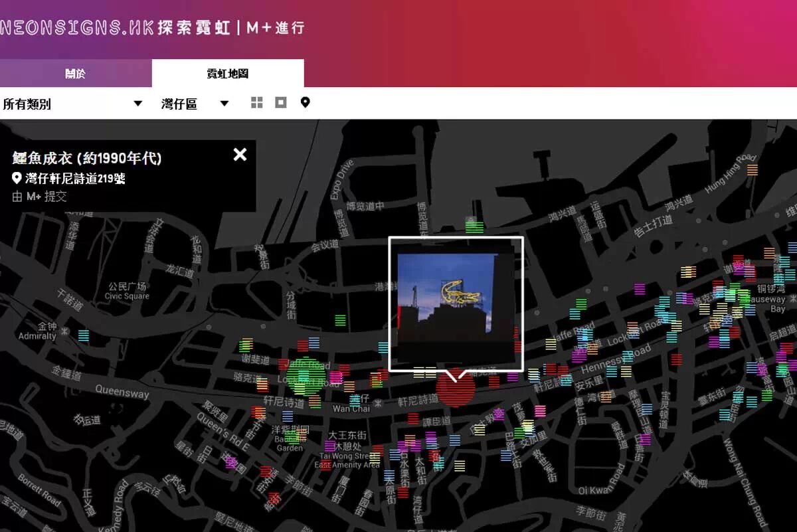Click the Wan Chai MTR station symbol
This screenshot has height=532, width=797.
pos(378,402)
